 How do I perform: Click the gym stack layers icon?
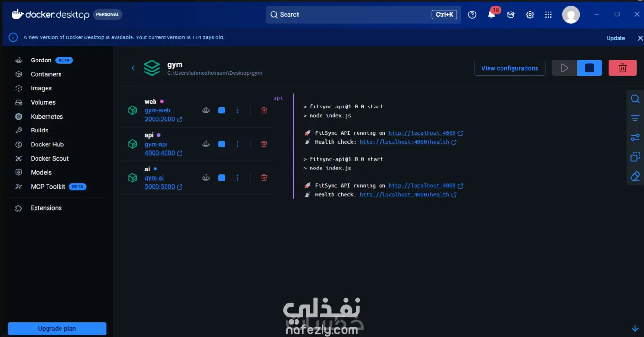pyautogui.click(x=152, y=68)
